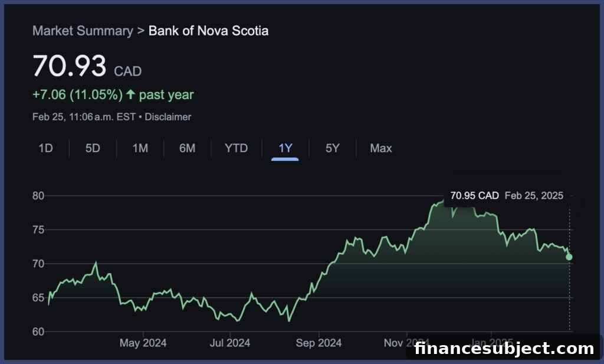
Task: Select the 1D time range tab
Action: pyautogui.click(x=45, y=148)
